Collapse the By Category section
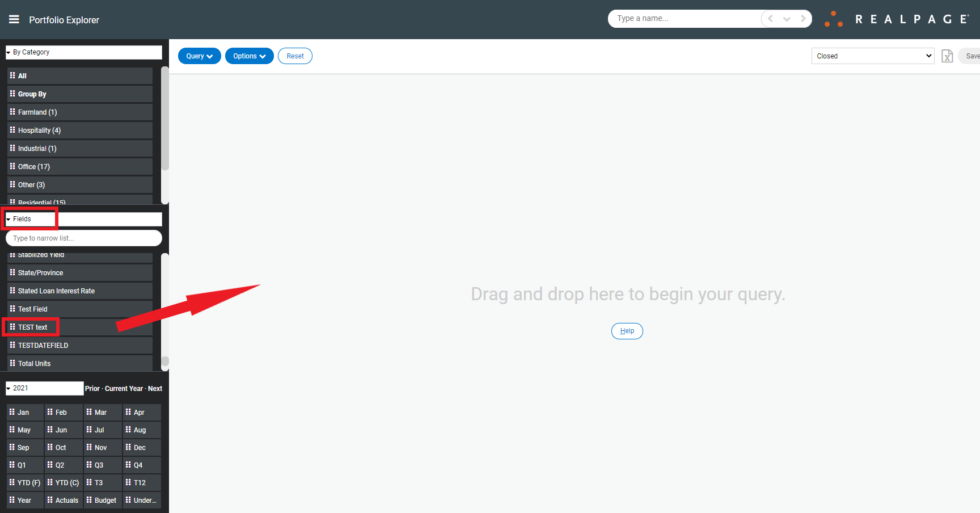The width and height of the screenshot is (980, 513). [9, 52]
